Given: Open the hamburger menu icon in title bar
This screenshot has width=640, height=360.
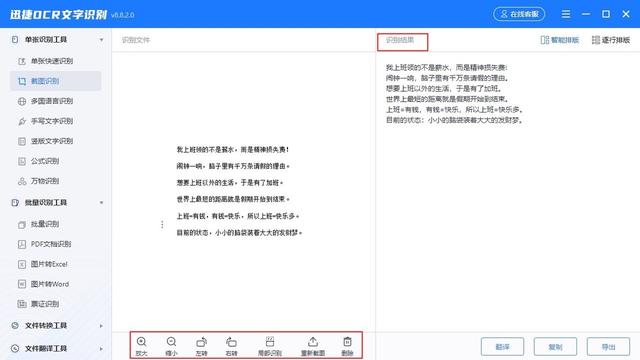Looking at the screenshot, I should point(566,14).
